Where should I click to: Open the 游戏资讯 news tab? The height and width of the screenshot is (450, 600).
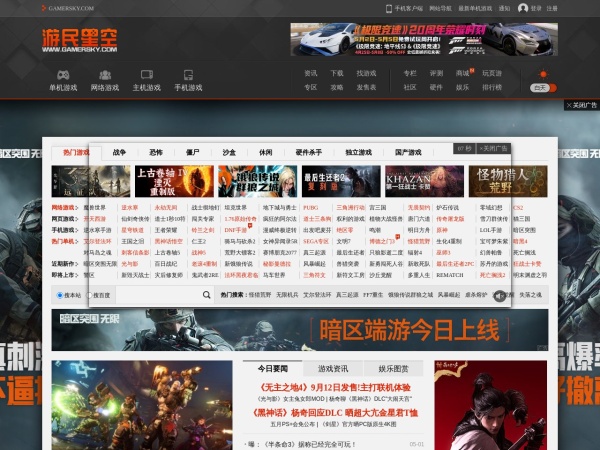[333, 368]
